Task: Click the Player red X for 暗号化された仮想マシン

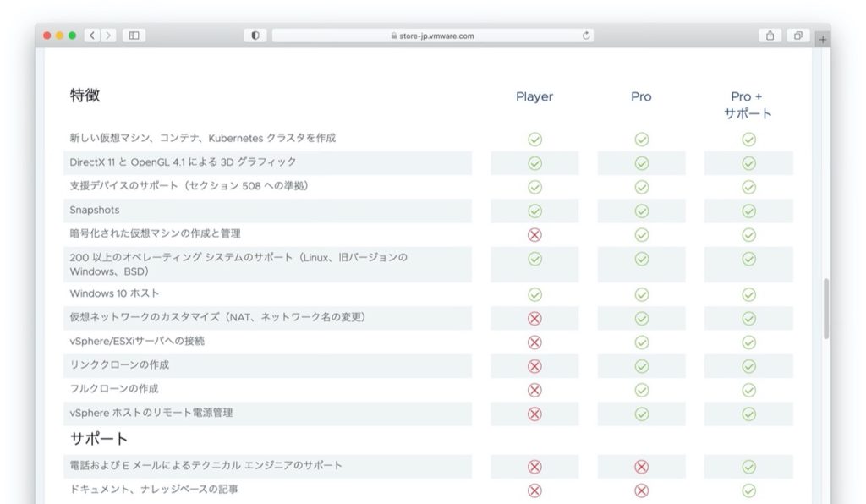Action: [534, 234]
